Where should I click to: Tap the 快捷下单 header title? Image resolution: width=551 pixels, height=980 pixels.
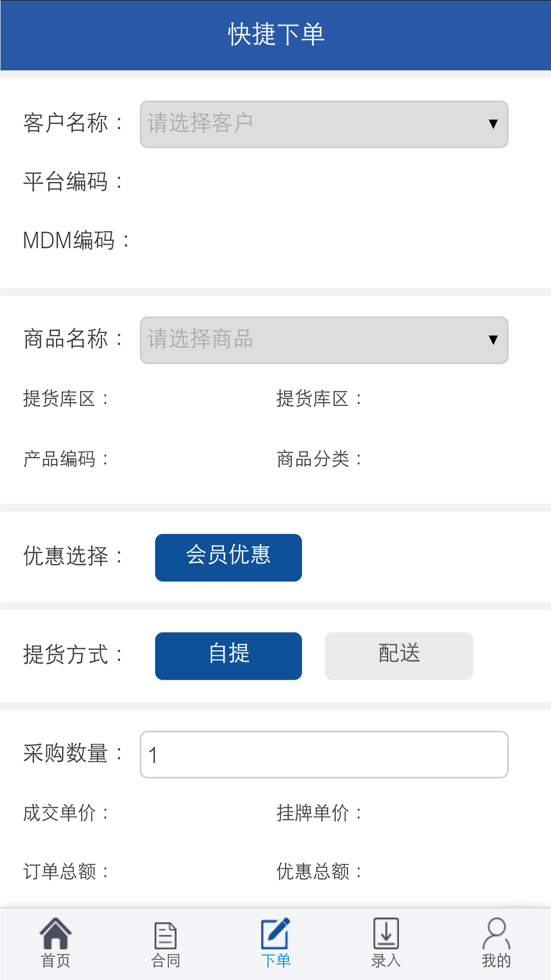[275, 35]
